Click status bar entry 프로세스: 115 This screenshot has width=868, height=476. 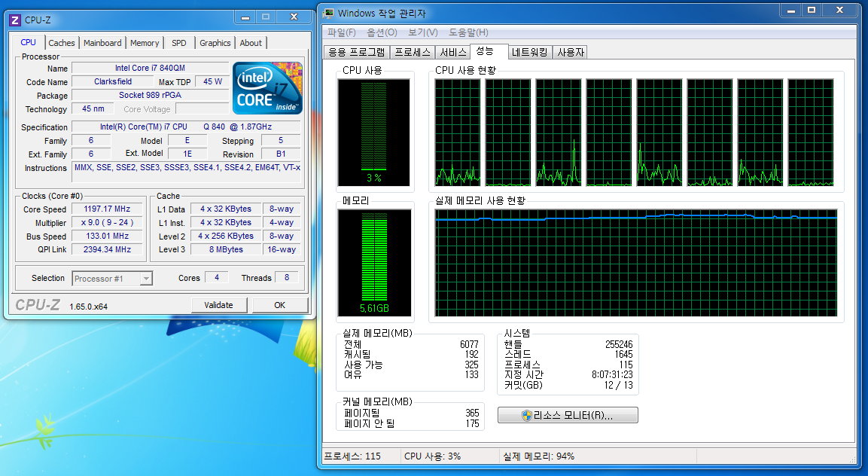coord(352,456)
